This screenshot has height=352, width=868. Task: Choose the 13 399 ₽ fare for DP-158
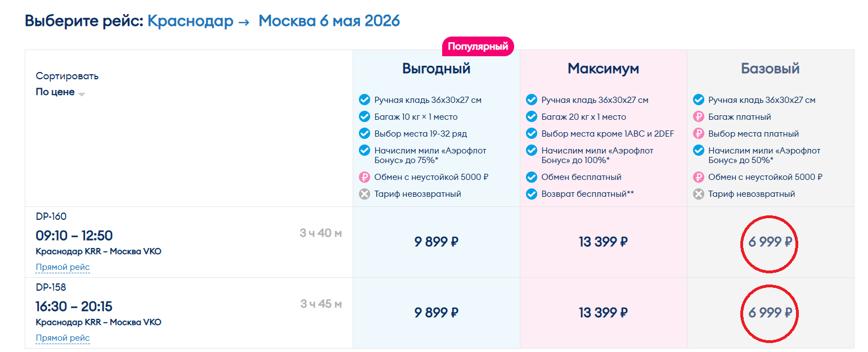603,313
